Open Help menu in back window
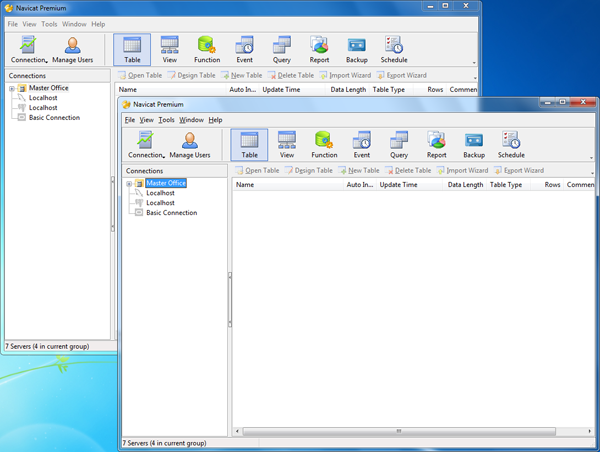The width and height of the screenshot is (600, 452). click(98, 24)
